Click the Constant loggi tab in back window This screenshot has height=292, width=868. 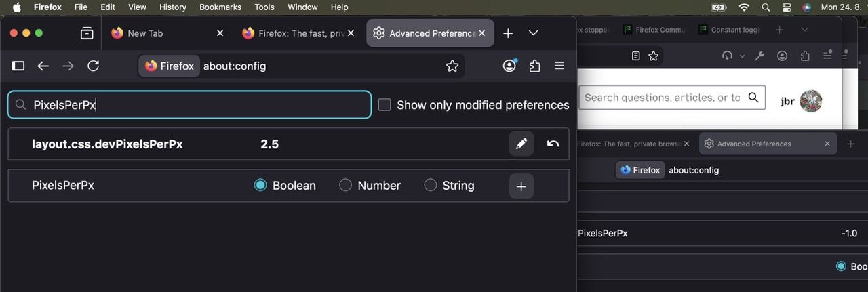pyautogui.click(x=730, y=30)
